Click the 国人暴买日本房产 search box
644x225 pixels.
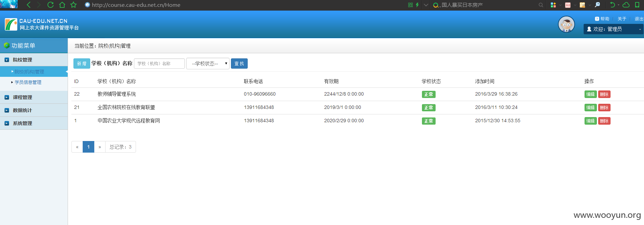coord(462,5)
